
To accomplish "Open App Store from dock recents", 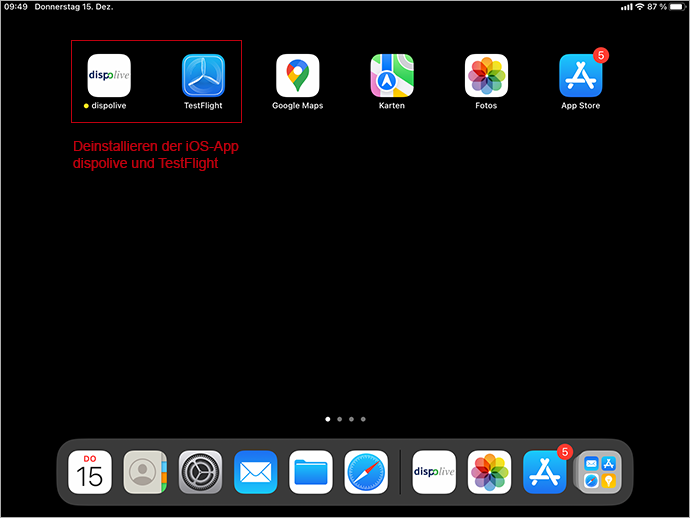I will (544, 472).
